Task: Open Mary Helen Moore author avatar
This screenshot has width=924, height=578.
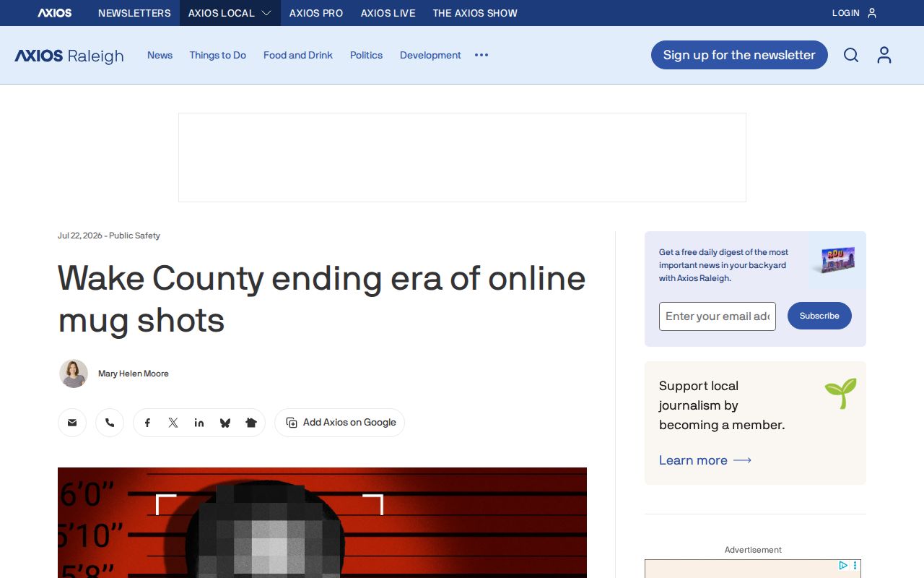Action: click(74, 374)
